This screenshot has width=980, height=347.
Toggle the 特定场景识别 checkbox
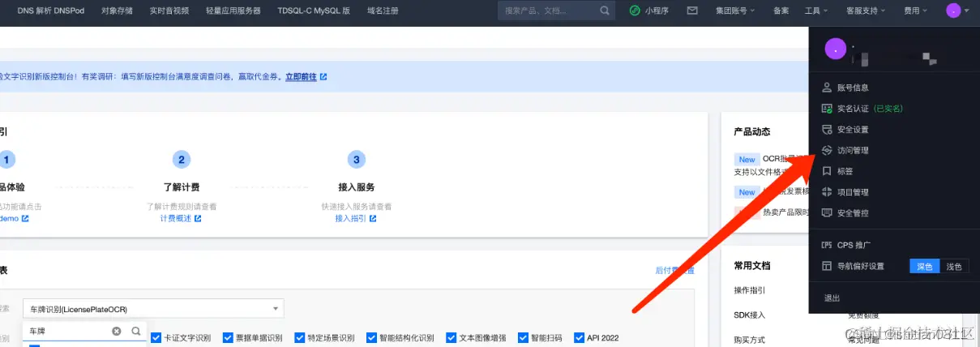[300, 337]
